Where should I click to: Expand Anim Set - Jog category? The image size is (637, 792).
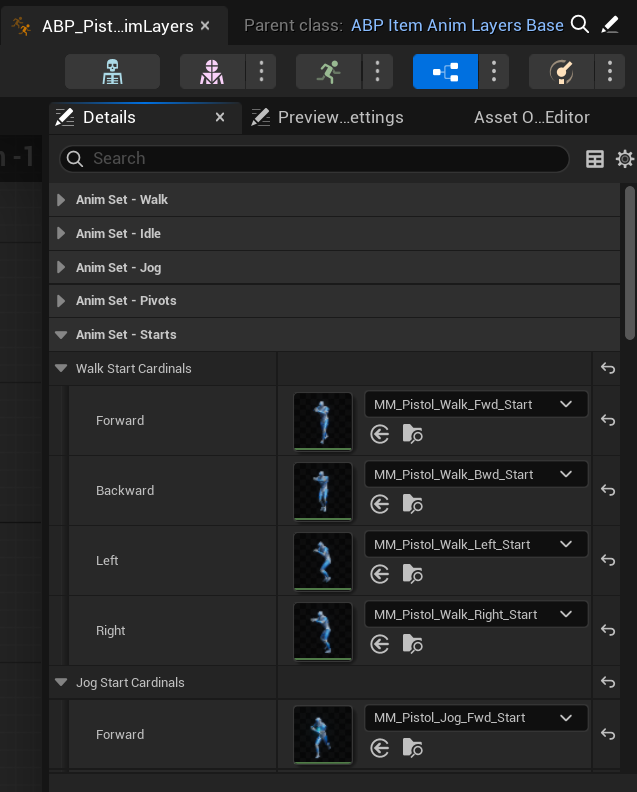[61, 267]
